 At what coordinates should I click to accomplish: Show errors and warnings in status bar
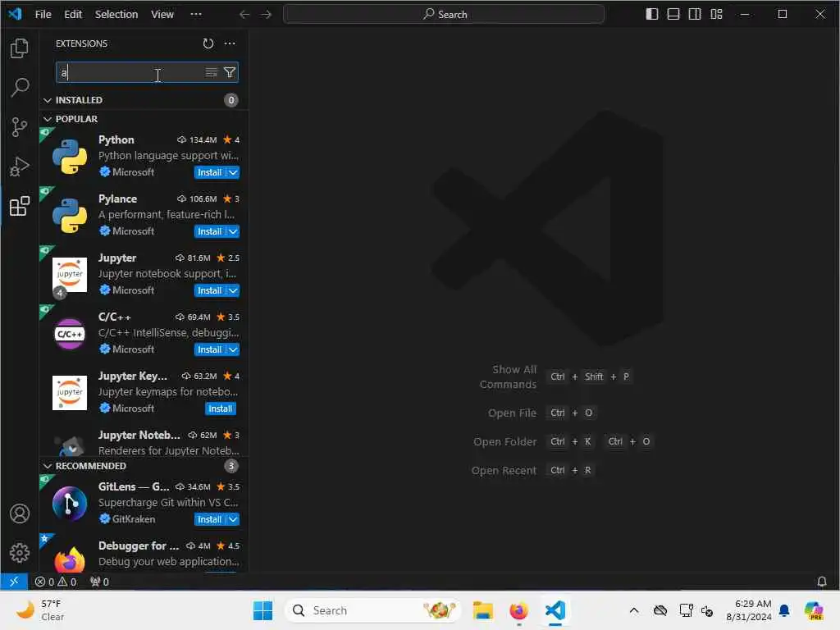pyautogui.click(x=56, y=582)
